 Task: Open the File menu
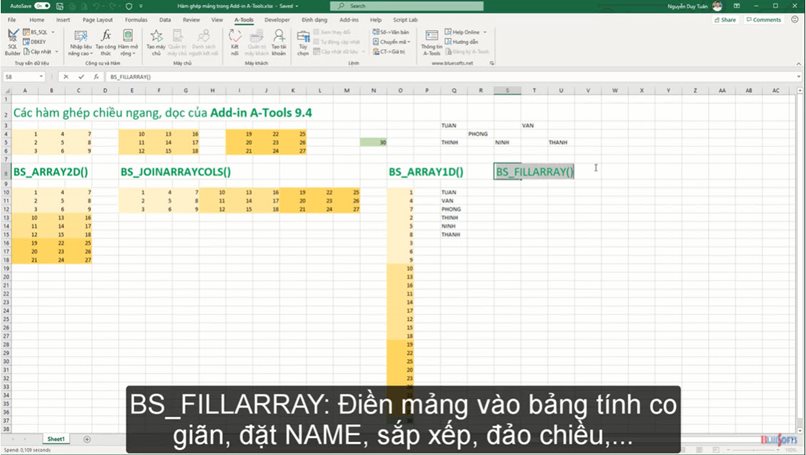pos(11,20)
